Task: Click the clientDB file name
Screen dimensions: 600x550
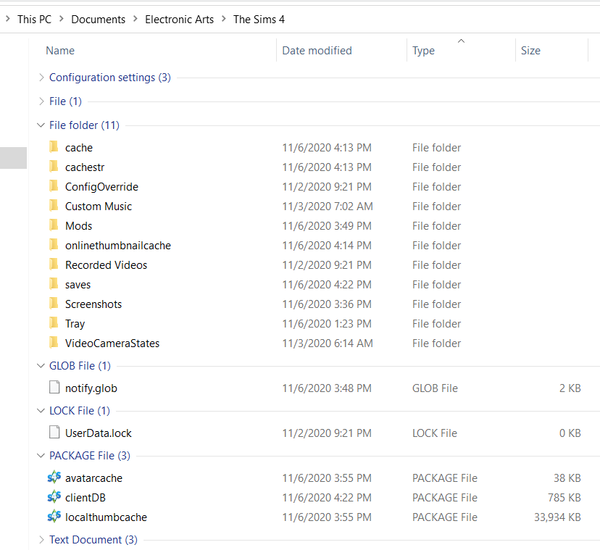Action: (85, 498)
